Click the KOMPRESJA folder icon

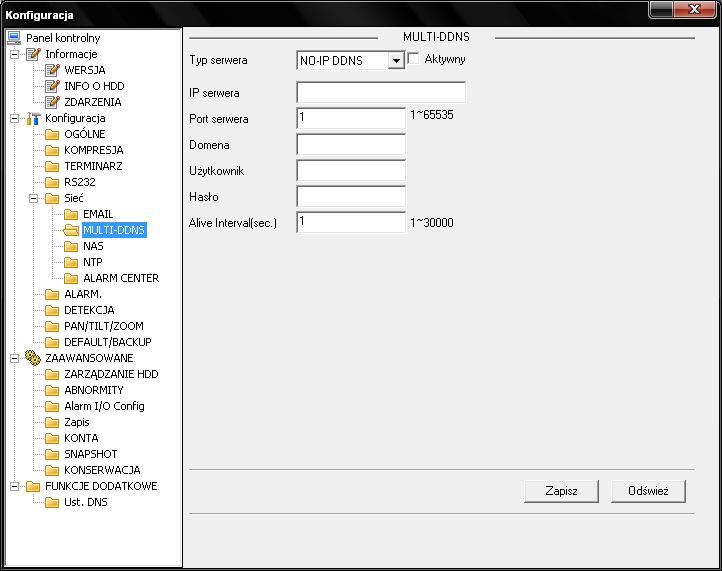point(52,150)
